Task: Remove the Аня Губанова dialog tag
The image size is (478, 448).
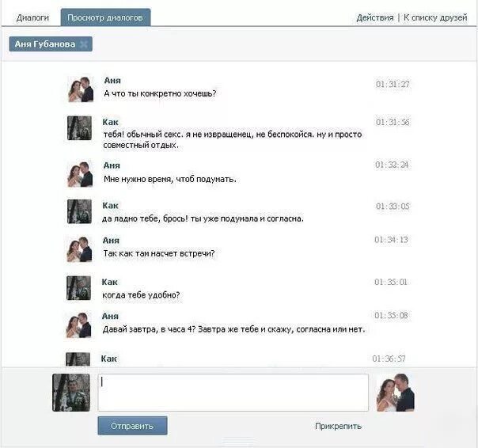Action: [83, 44]
